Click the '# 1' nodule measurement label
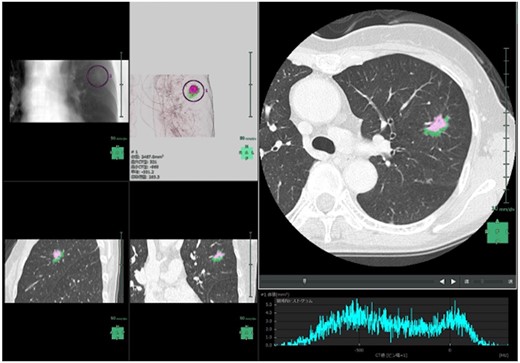Viewport: 520px width, 363px height. point(135,152)
